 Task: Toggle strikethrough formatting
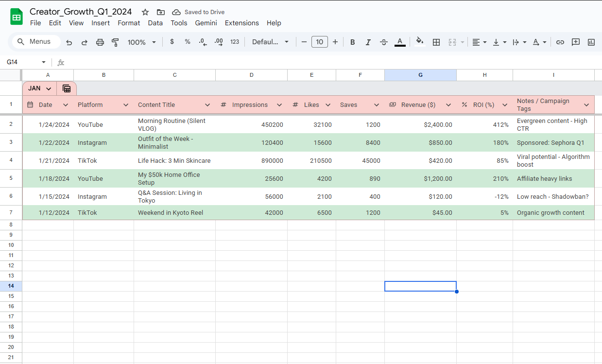pos(383,42)
